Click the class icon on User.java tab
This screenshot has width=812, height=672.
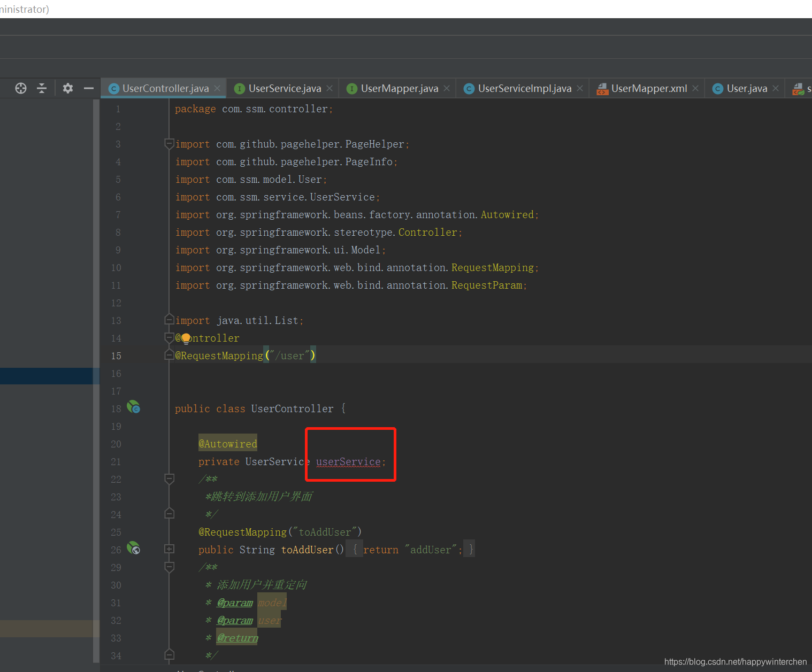pyautogui.click(x=718, y=89)
